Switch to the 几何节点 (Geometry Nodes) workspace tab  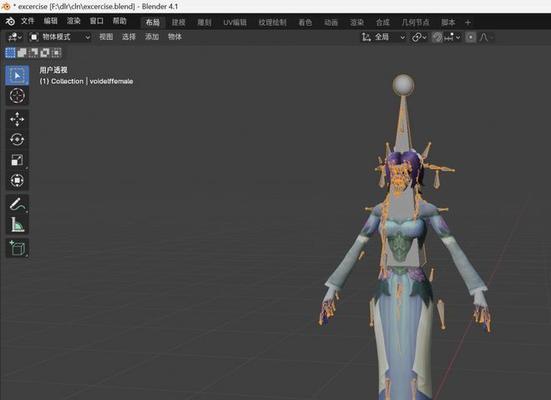tap(415, 22)
